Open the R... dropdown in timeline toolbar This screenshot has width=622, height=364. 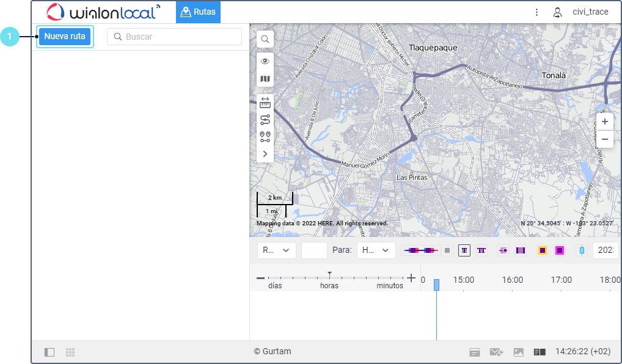point(277,250)
